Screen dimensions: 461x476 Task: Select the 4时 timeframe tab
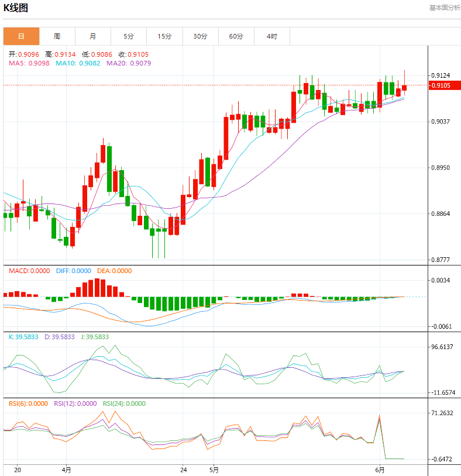coord(272,36)
